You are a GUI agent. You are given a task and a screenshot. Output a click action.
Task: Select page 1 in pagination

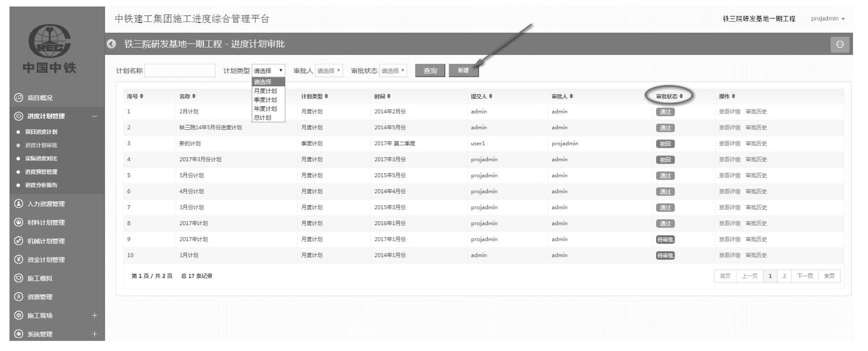coord(771,276)
